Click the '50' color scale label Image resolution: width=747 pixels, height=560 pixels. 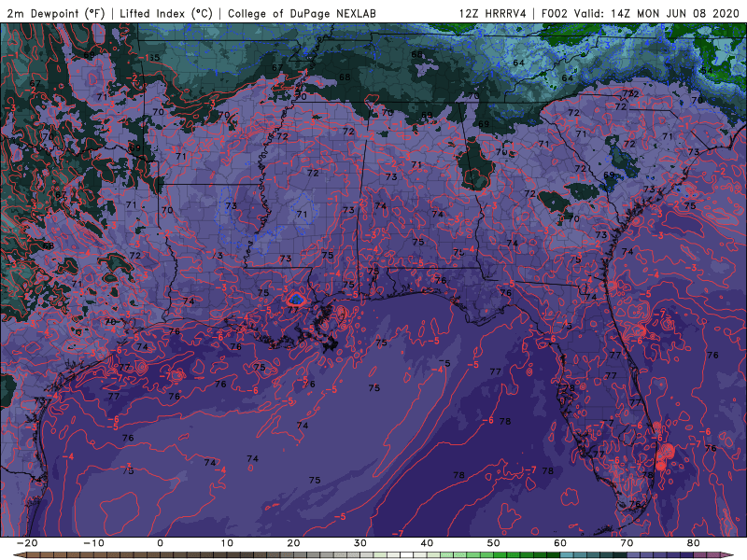(x=494, y=543)
